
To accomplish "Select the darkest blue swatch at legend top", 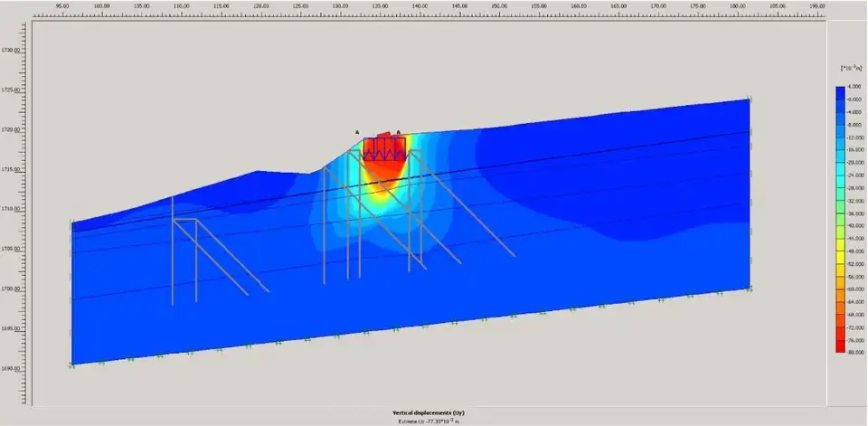I will [x=840, y=93].
